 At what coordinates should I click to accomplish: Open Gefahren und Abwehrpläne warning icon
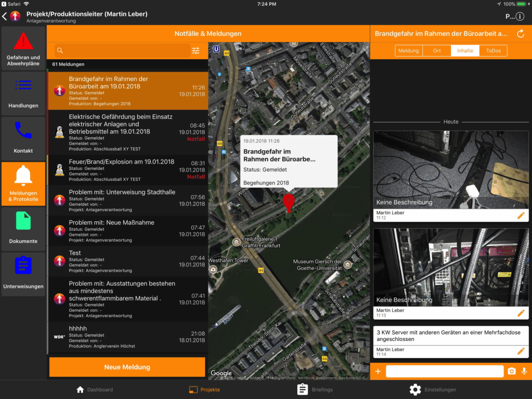(23, 47)
